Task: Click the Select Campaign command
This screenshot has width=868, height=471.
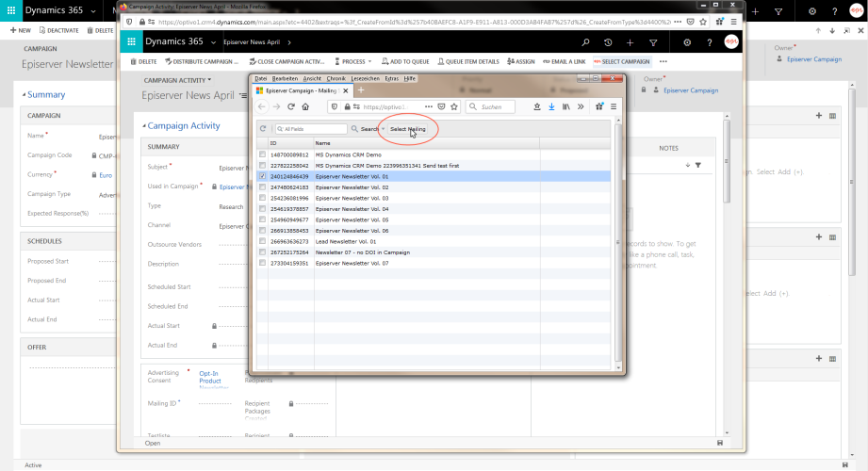Action: [622, 61]
